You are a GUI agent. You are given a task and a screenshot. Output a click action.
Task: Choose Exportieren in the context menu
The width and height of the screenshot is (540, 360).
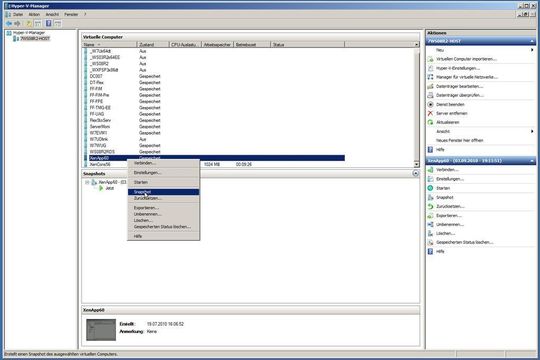coord(164,208)
